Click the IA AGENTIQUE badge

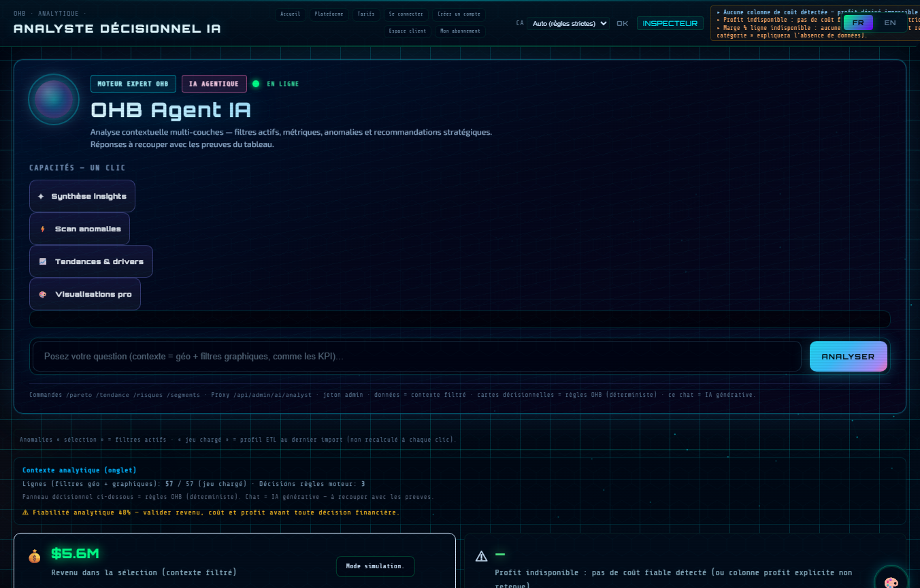(x=214, y=84)
